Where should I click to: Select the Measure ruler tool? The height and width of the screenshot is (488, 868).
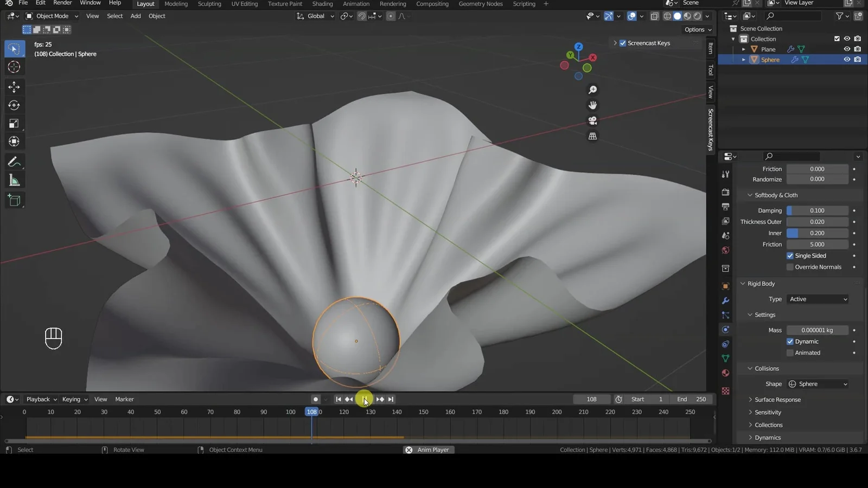point(14,181)
